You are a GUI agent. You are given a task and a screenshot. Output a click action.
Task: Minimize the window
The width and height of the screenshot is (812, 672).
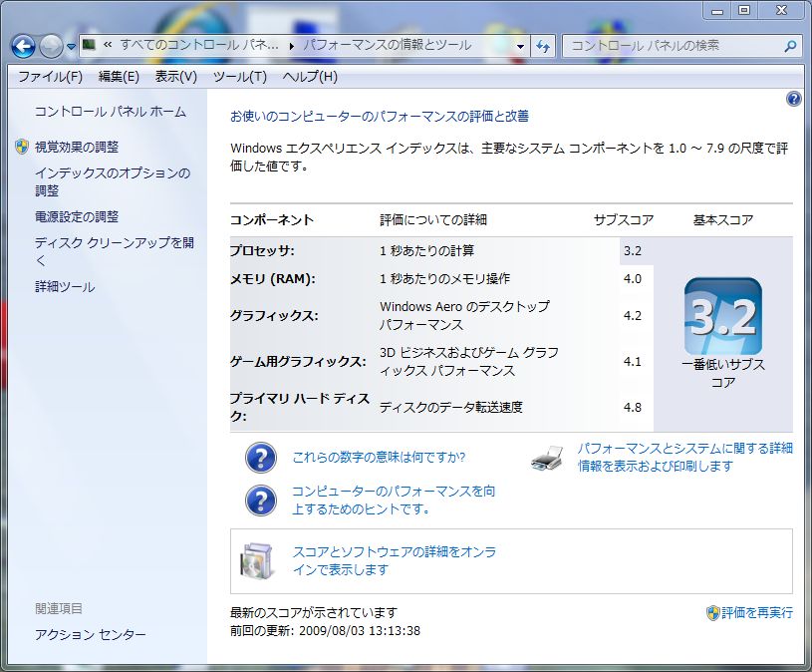(x=717, y=10)
